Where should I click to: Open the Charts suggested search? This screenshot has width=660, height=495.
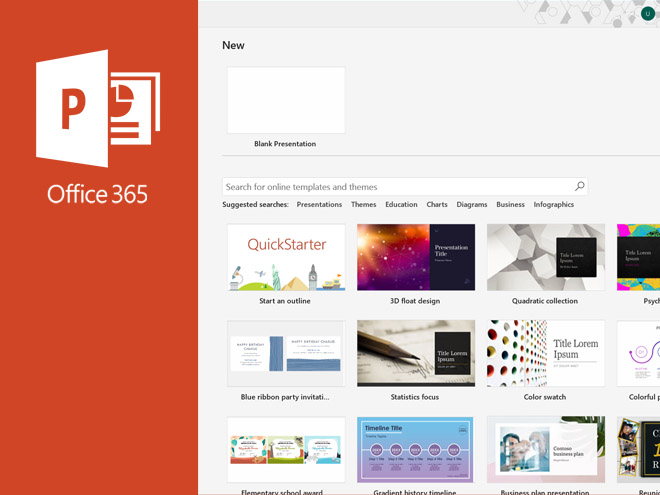437,204
